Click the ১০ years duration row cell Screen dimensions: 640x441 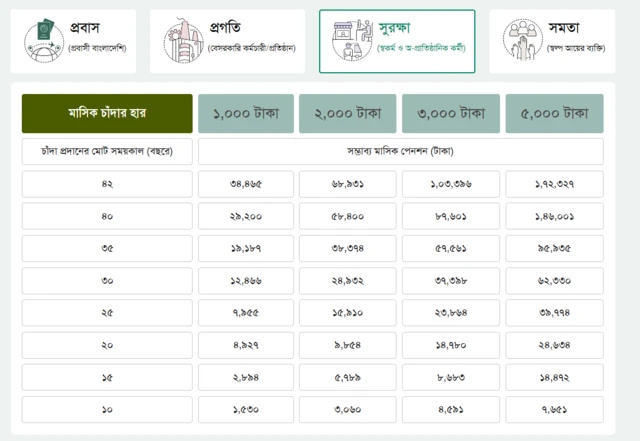107,410
